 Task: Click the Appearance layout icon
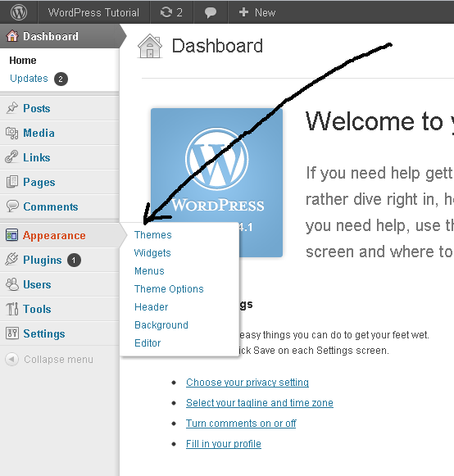click(x=11, y=235)
